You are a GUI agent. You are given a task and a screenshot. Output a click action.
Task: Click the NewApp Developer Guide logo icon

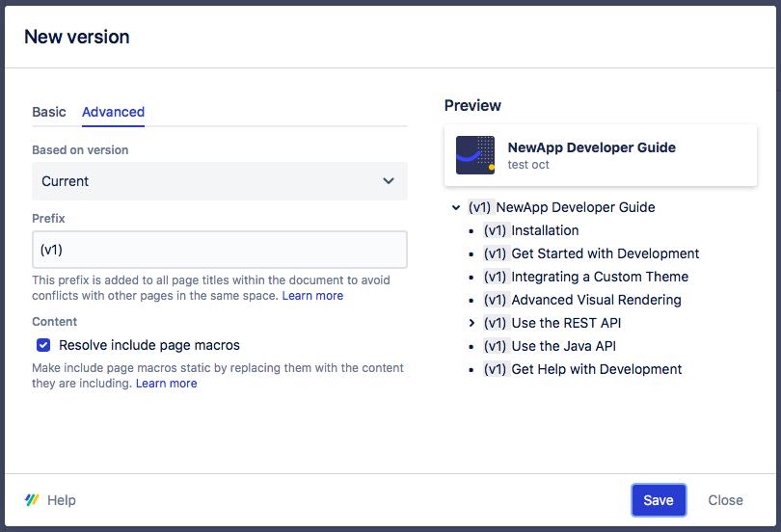coord(475,155)
